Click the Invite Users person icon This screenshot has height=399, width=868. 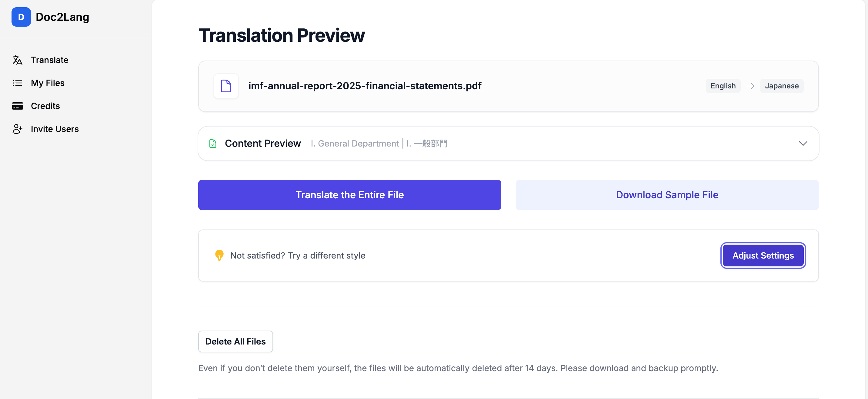(18, 129)
